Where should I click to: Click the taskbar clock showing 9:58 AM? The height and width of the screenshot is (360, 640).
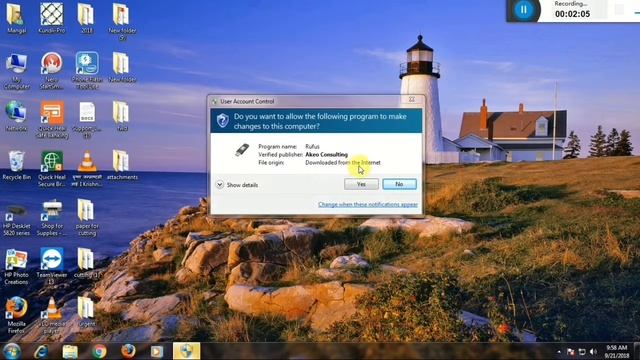(616, 351)
